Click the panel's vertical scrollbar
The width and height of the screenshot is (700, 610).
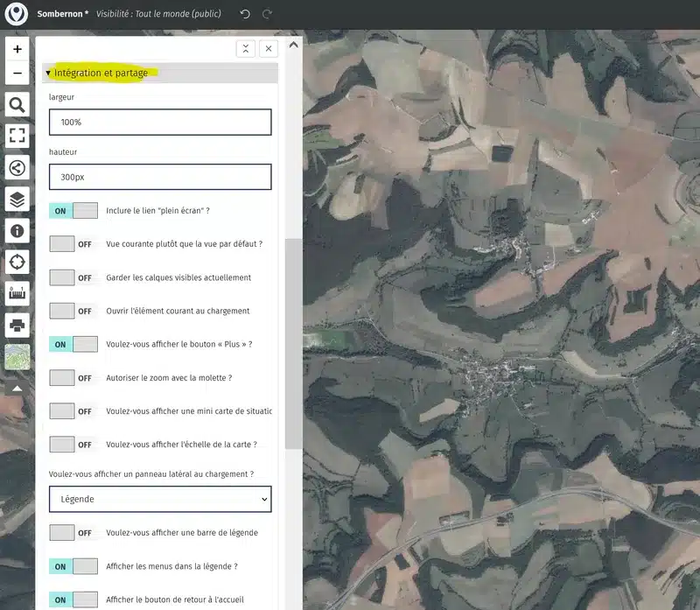[293, 344]
